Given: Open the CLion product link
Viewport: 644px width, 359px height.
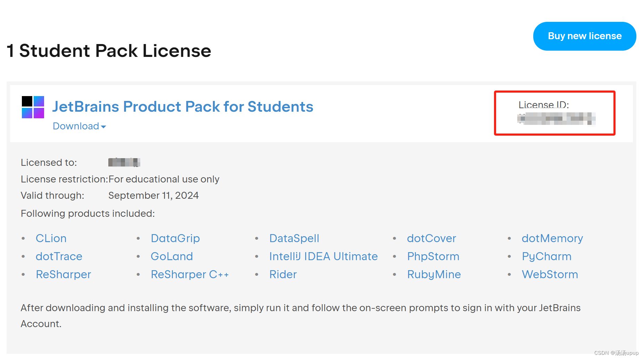Looking at the screenshot, I should pos(51,238).
